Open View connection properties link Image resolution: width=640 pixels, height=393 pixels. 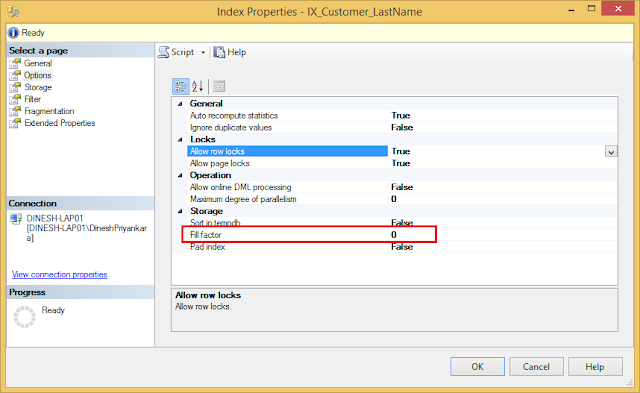pyautogui.click(x=60, y=274)
